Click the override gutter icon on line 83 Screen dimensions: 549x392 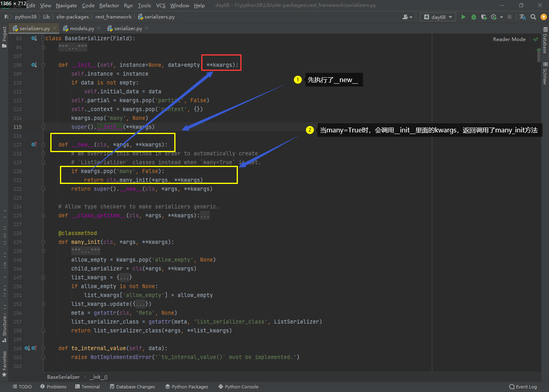pyautogui.click(x=34, y=38)
